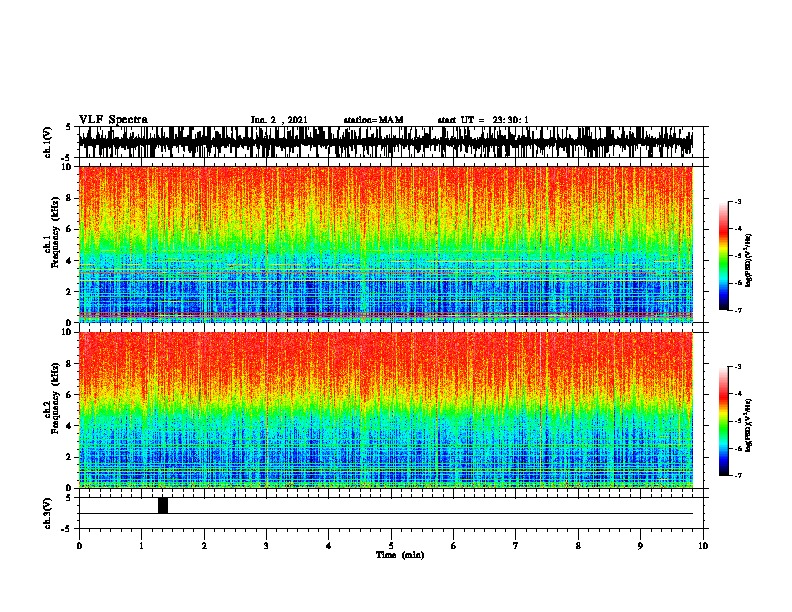Click the "2" tick on the time axis

tap(204, 546)
